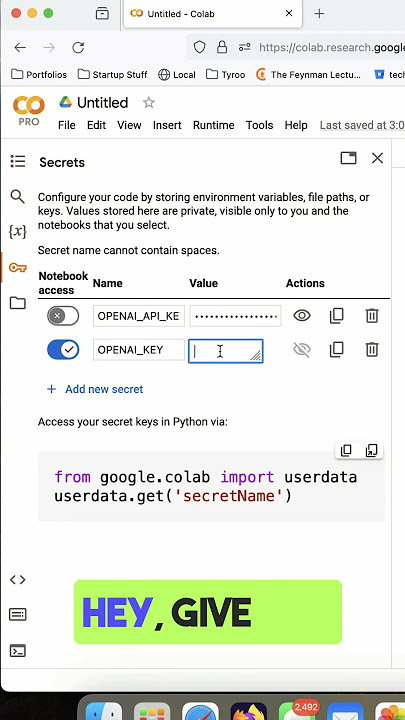Open the code snippets icon
405x720 pixels.
(17, 579)
